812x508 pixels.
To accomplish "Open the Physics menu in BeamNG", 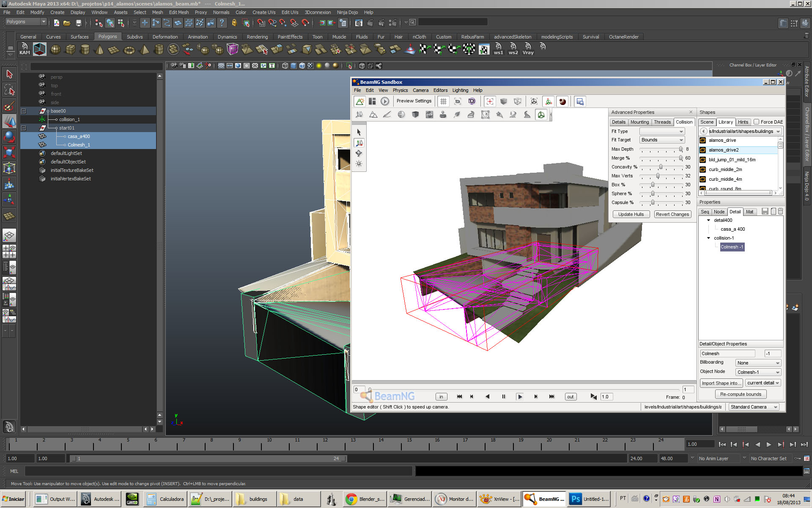I will (x=400, y=90).
